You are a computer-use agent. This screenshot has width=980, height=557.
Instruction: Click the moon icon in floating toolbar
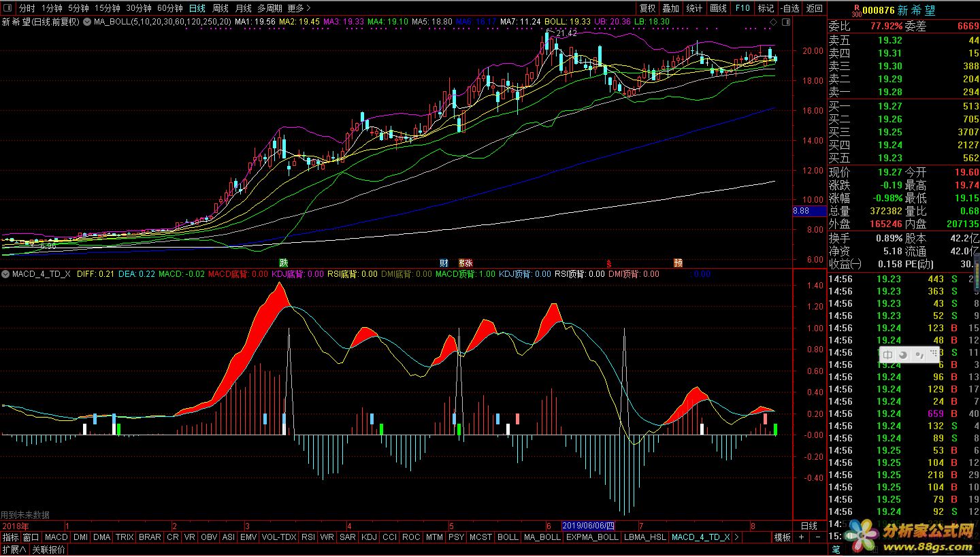coord(903,354)
